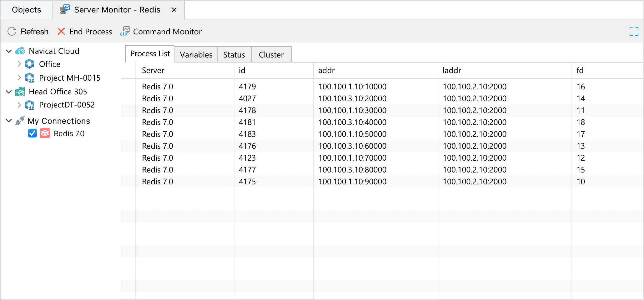The height and width of the screenshot is (300, 644).
Task: Switch to the Cluster tab
Action: [x=271, y=55]
